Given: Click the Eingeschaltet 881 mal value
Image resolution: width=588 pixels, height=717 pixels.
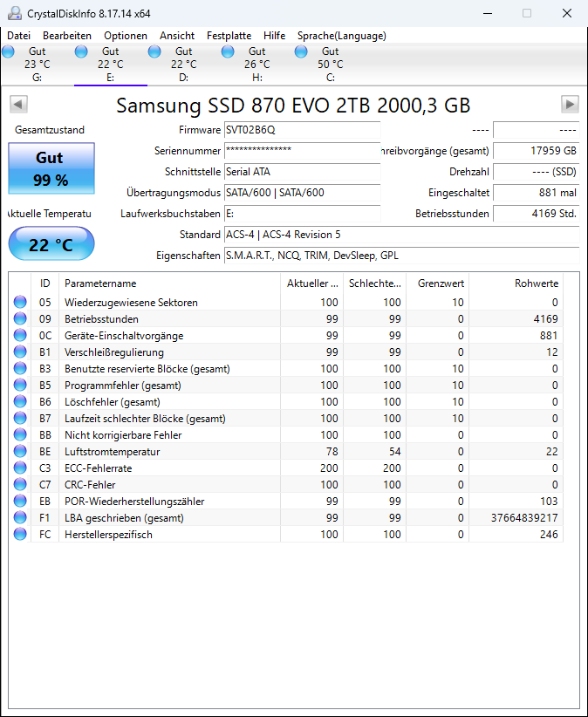Looking at the screenshot, I should coord(536,193).
